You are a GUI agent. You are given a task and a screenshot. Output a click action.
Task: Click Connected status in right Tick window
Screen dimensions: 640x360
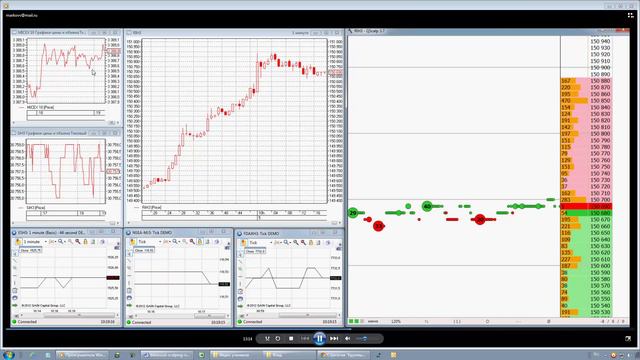click(x=252, y=322)
